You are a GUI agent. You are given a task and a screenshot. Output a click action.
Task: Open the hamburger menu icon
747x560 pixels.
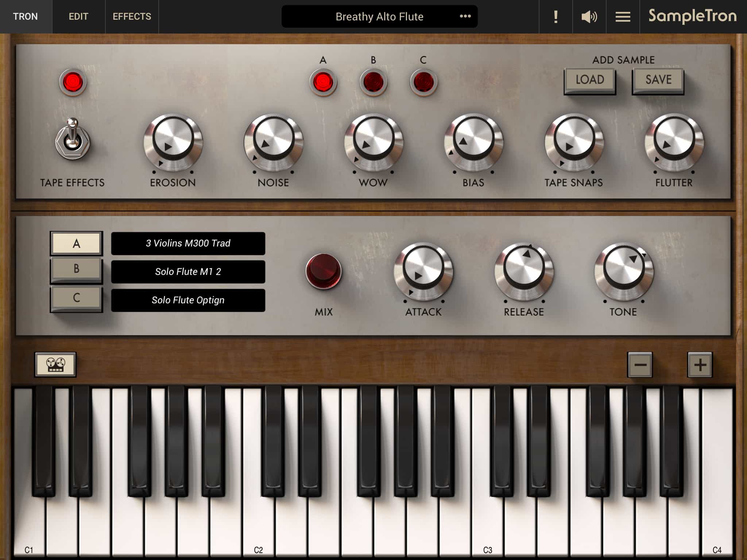(x=623, y=17)
